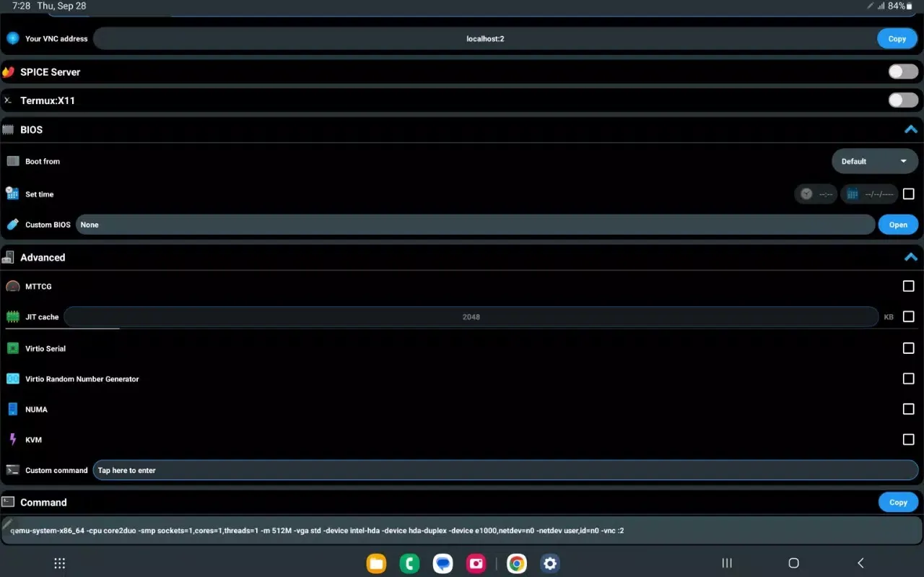Enable the Termux:X11 switch

[x=903, y=100]
